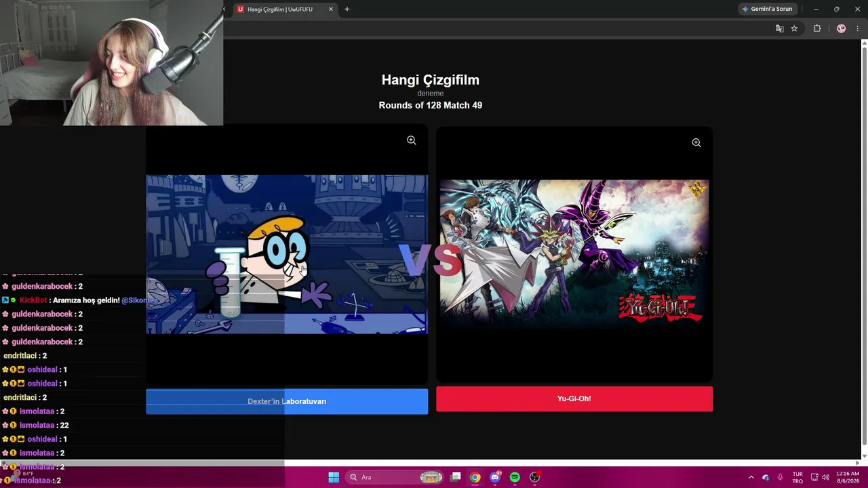Image resolution: width=868 pixels, height=488 pixels.
Task: Click the taskbar Ara search box
Action: point(396,477)
